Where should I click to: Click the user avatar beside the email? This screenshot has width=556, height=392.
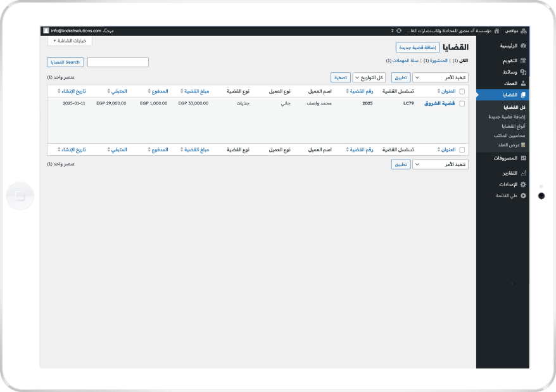point(46,31)
